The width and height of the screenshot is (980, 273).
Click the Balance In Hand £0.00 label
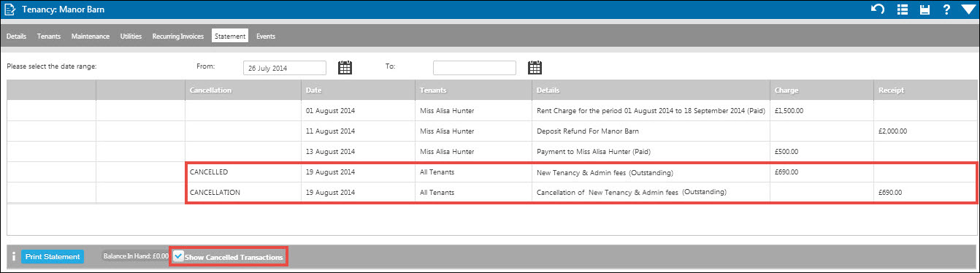click(136, 257)
